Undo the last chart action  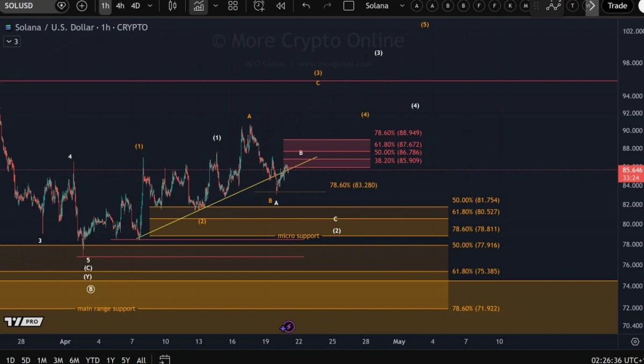(306, 6)
